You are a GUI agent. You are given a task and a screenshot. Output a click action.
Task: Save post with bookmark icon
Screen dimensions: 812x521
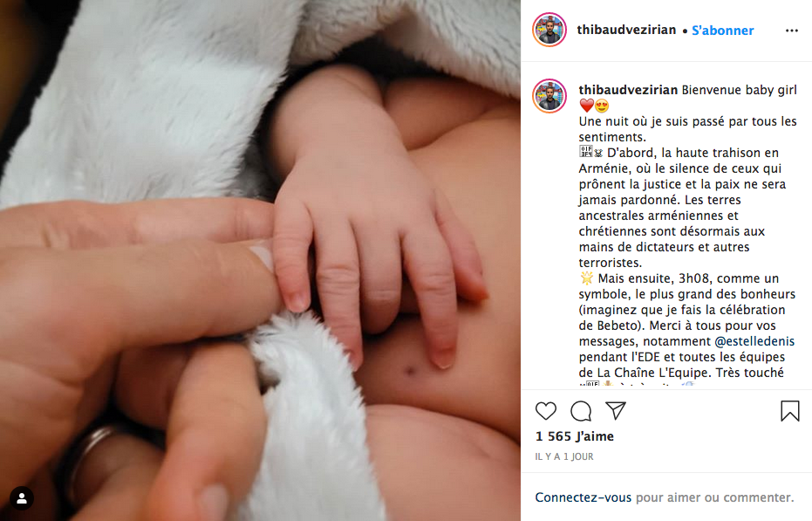[789, 411]
